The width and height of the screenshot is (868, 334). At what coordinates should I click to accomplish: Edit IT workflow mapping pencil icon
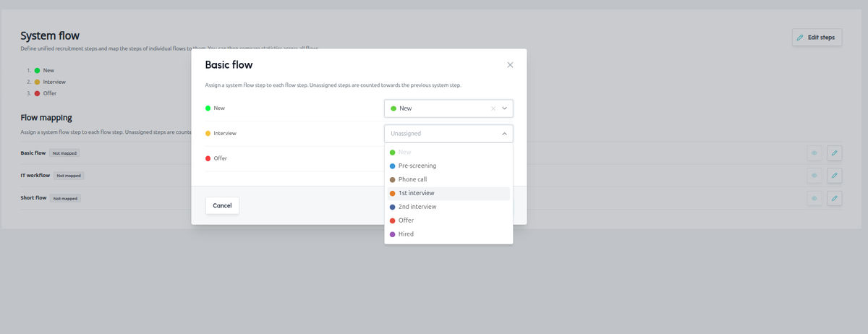[834, 176]
